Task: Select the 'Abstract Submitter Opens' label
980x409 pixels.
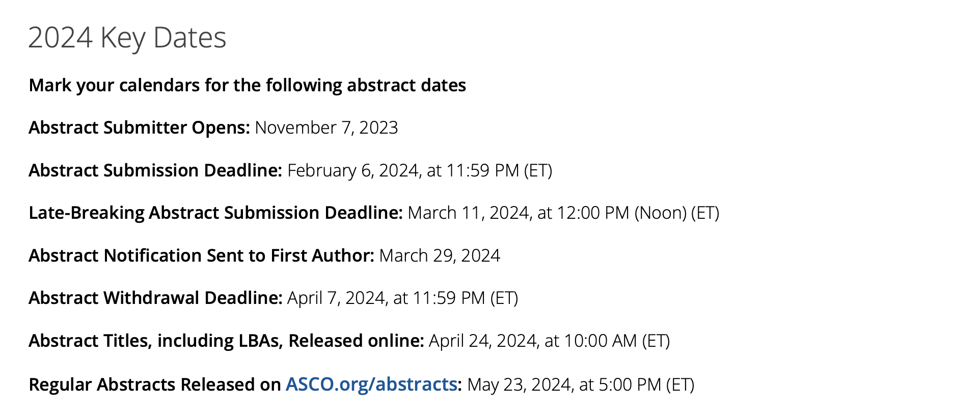Action: coord(140,127)
